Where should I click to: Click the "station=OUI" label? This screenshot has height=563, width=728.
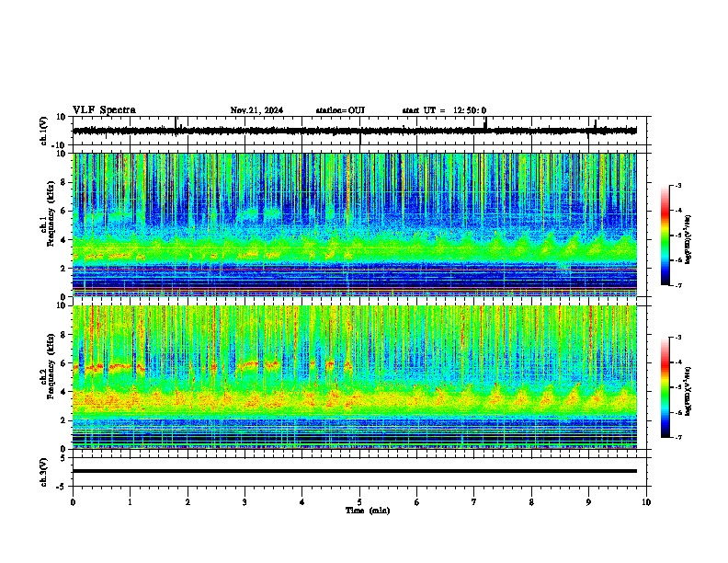340,110
